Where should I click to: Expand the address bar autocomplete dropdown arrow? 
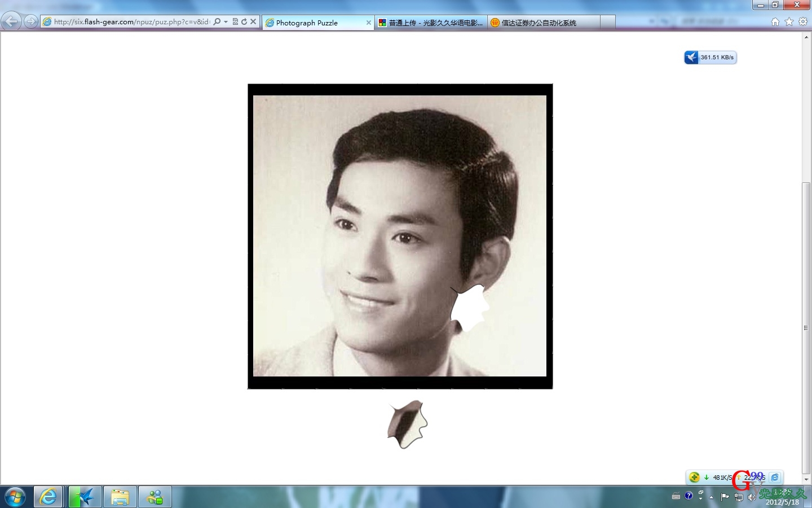(226, 21)
